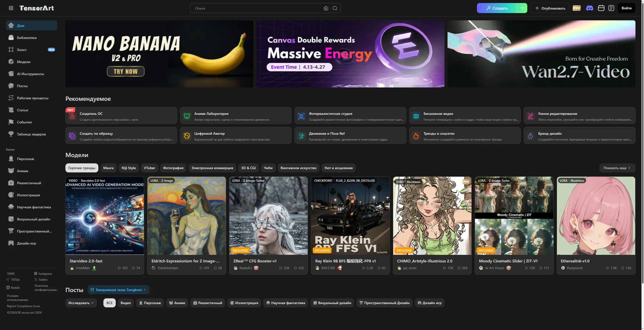Open the Исследовать dropdown
This screenshot has height=330, width=644.
click(x=81, y=303)
